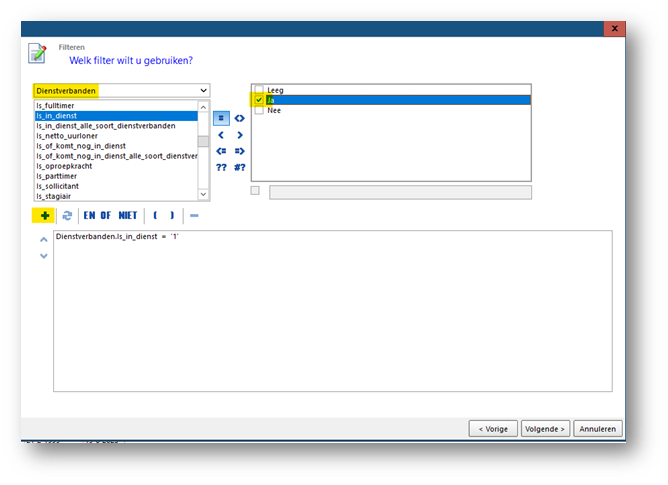Click the Annuleren button
668x485 pixels.
pyautogui.click(x=598, y=429)
